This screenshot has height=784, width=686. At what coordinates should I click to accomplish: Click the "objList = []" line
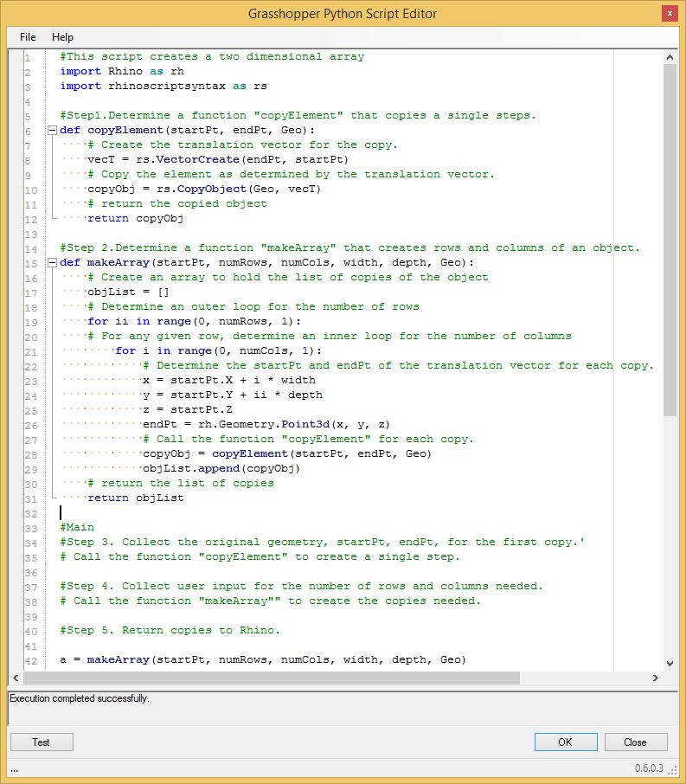point(129,292)
